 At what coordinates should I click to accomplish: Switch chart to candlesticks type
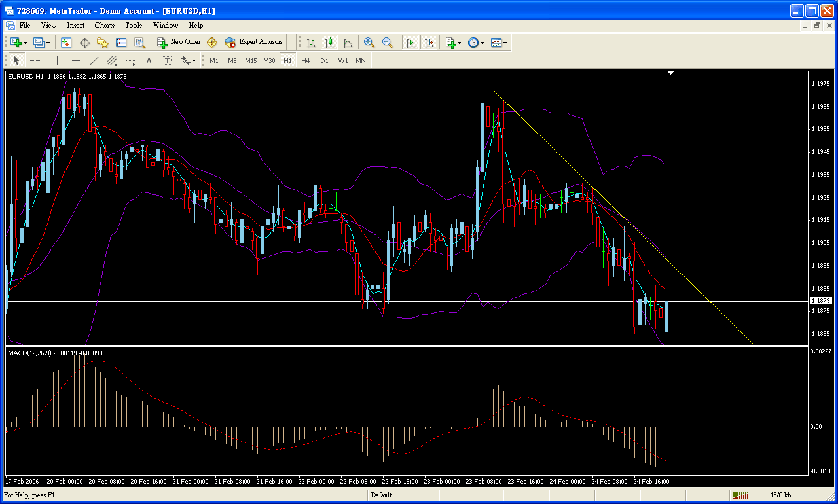(x=329, y=42)
